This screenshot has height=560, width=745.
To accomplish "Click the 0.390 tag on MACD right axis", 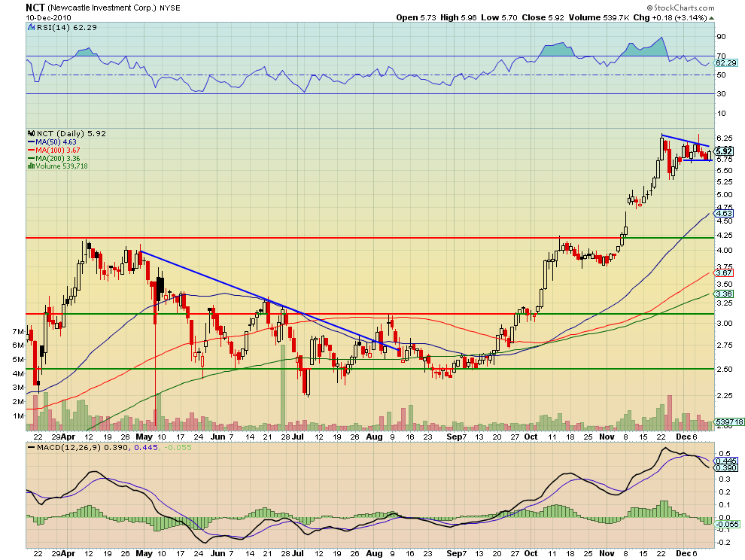I will (726, 467).
